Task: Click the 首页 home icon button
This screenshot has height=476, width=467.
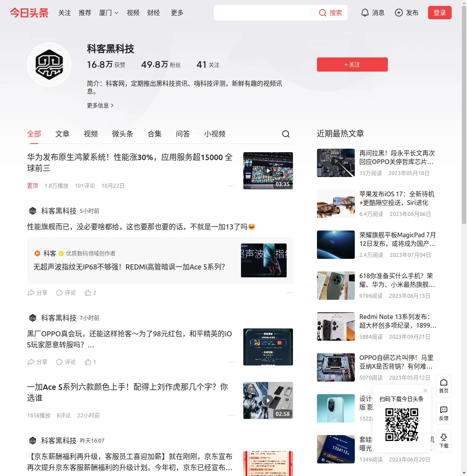Action: tap(444, 386)
